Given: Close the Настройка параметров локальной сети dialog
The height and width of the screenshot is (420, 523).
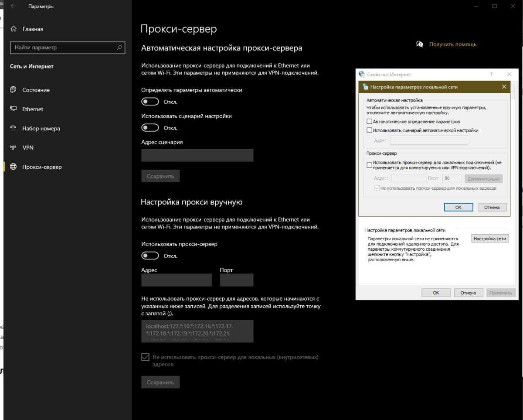Looking at the screenshot, I should 504,87.
